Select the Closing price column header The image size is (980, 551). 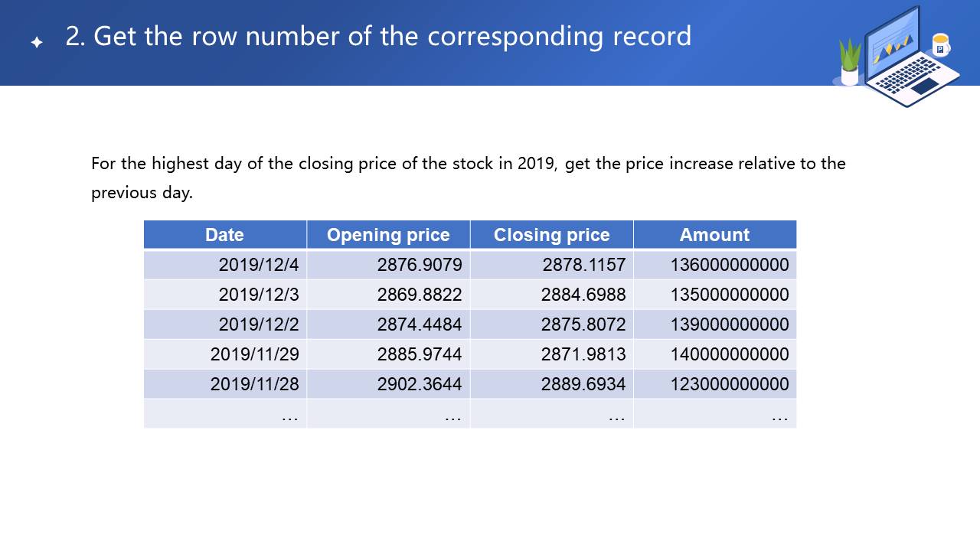[x=551, y=235]
